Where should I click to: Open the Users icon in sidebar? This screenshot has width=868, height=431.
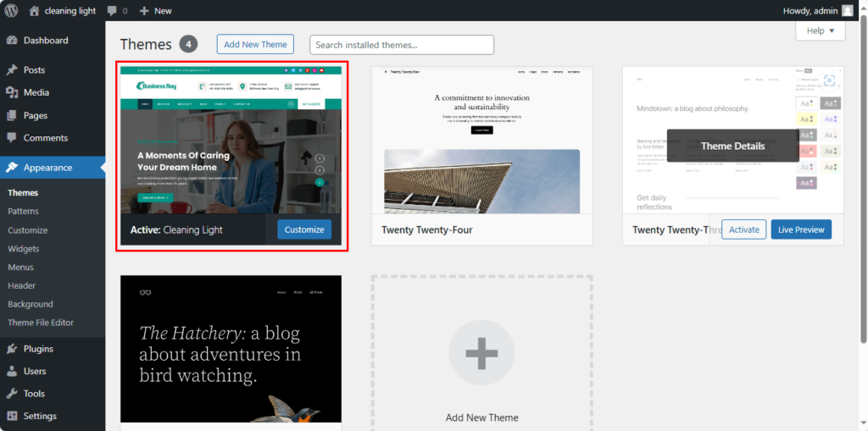[12, 372]
